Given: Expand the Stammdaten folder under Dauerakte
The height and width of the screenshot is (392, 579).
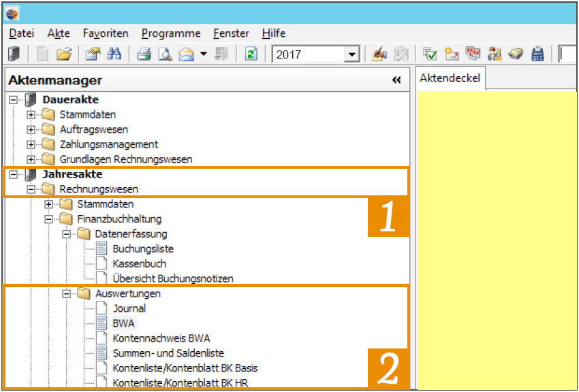Looking at the screenshot, I should click(x=31, y=115).
